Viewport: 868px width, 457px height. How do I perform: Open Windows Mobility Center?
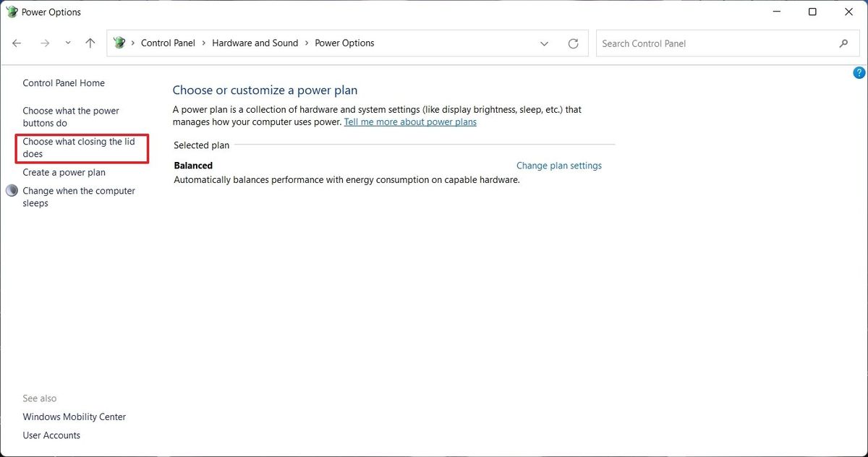click(74, 417)
